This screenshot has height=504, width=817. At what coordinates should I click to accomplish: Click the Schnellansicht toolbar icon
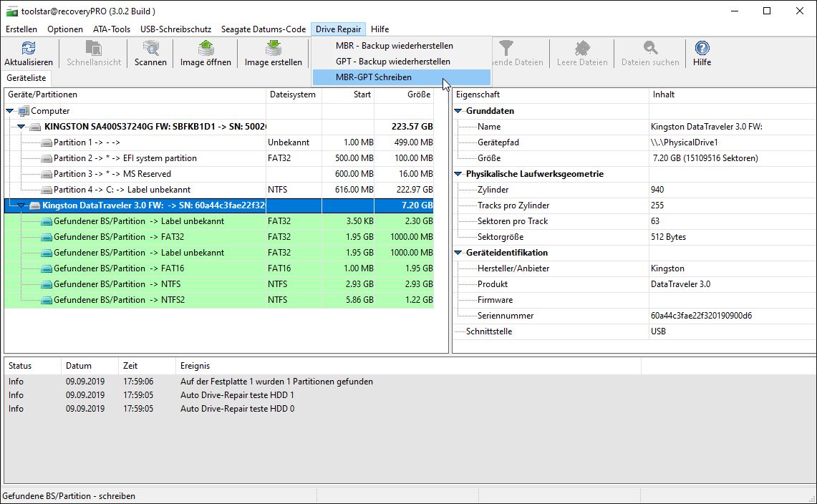coord(94,48)
